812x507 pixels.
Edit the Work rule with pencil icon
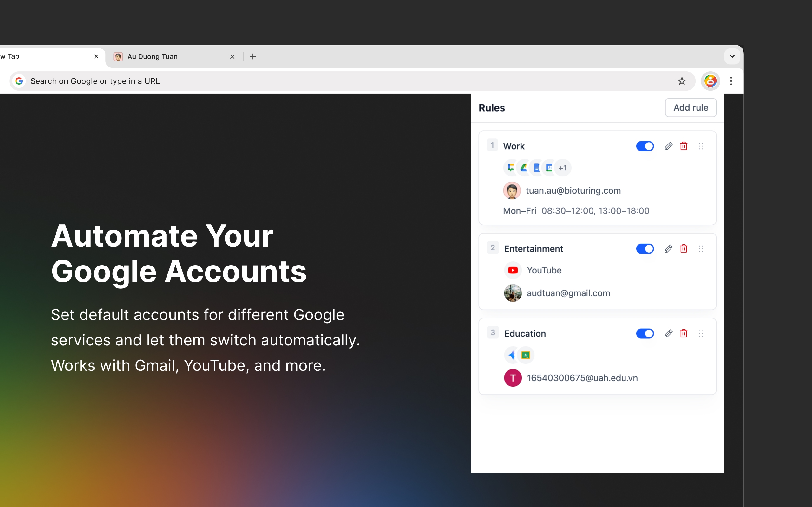tap(668, 146)
